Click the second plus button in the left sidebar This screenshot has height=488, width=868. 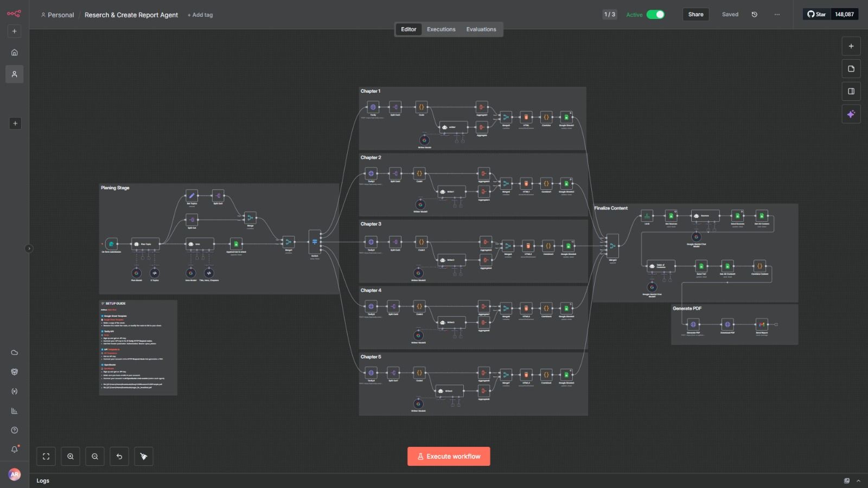pos(15,124)
